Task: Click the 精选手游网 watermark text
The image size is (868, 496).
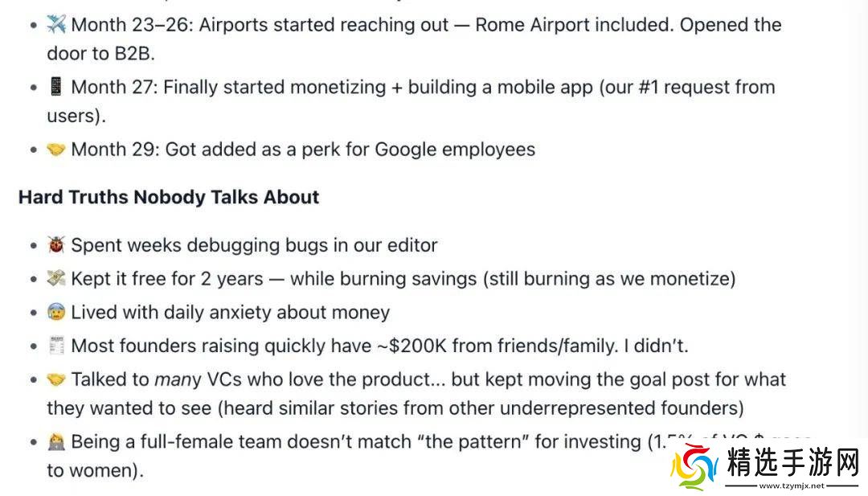Action: pos(792,463)
